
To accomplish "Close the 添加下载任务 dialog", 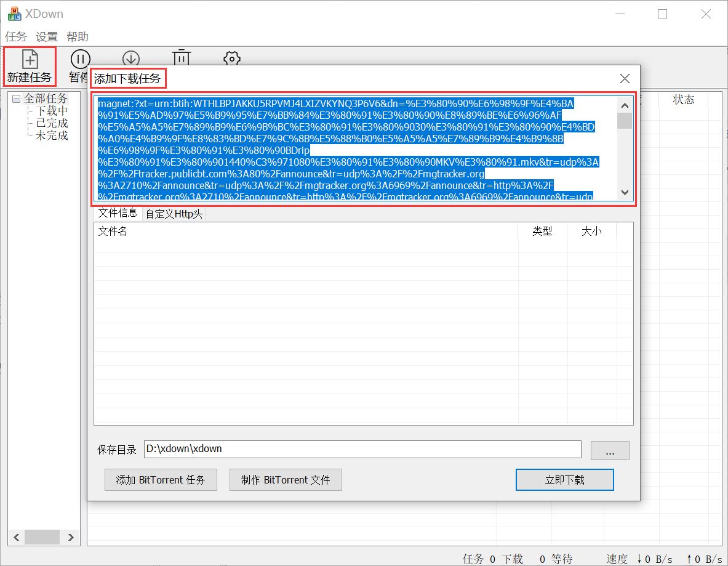I will (625, 79).
